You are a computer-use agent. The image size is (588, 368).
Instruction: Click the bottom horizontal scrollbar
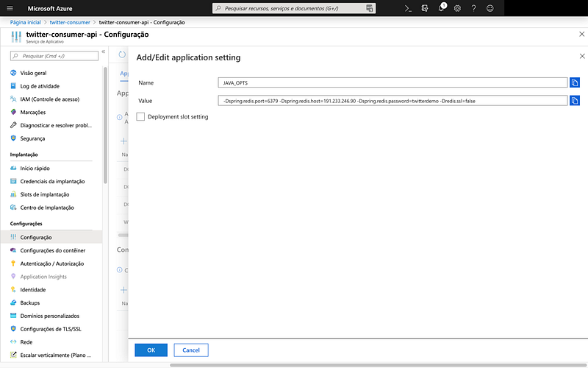(x=379, y=365)
